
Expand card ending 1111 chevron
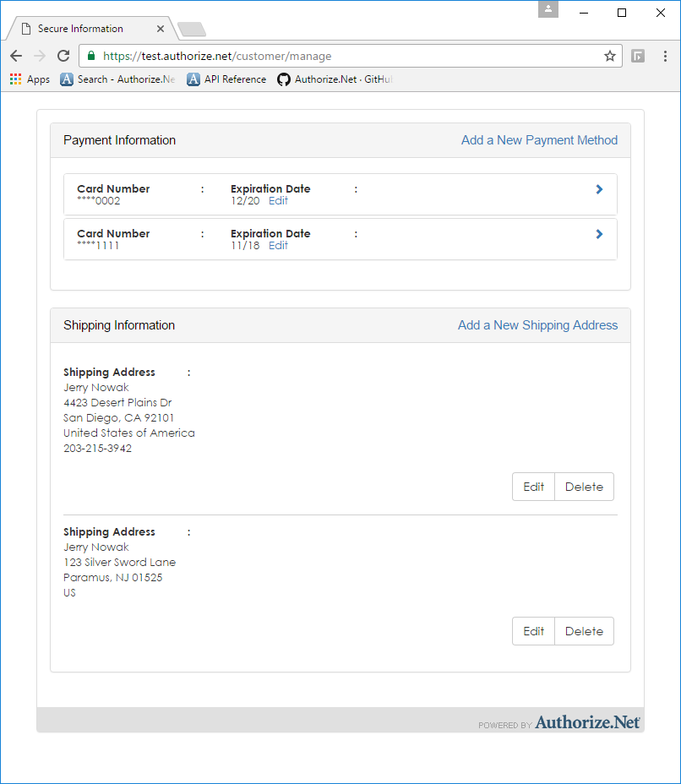pyautogui.click(x=599, y=234)
